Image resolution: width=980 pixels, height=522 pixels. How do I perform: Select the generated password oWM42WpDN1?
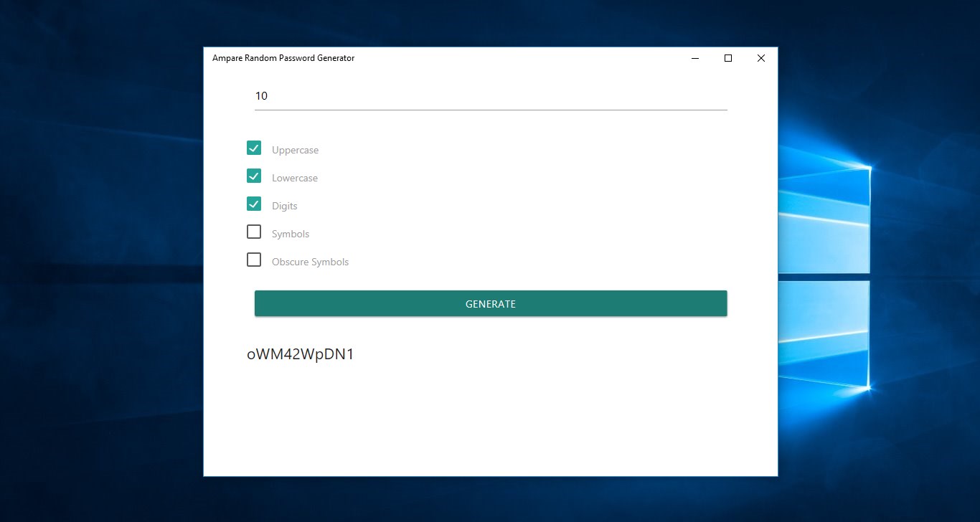(x=301, y=354)
